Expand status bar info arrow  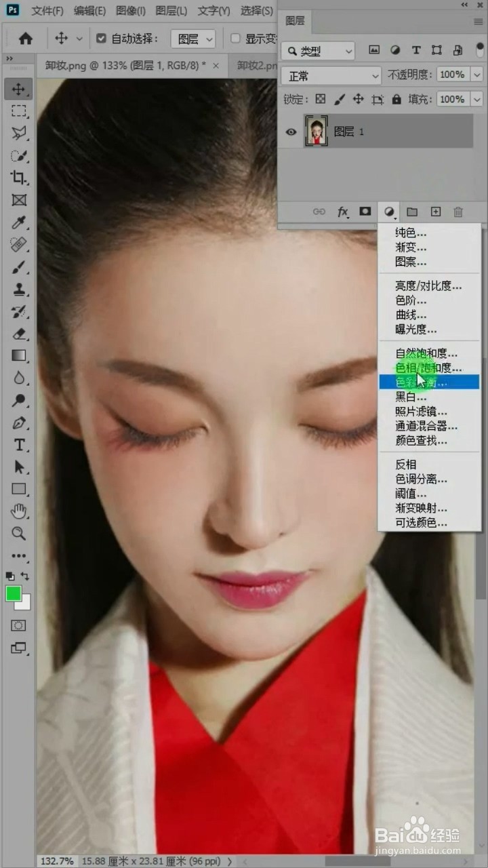coord(230,861)
